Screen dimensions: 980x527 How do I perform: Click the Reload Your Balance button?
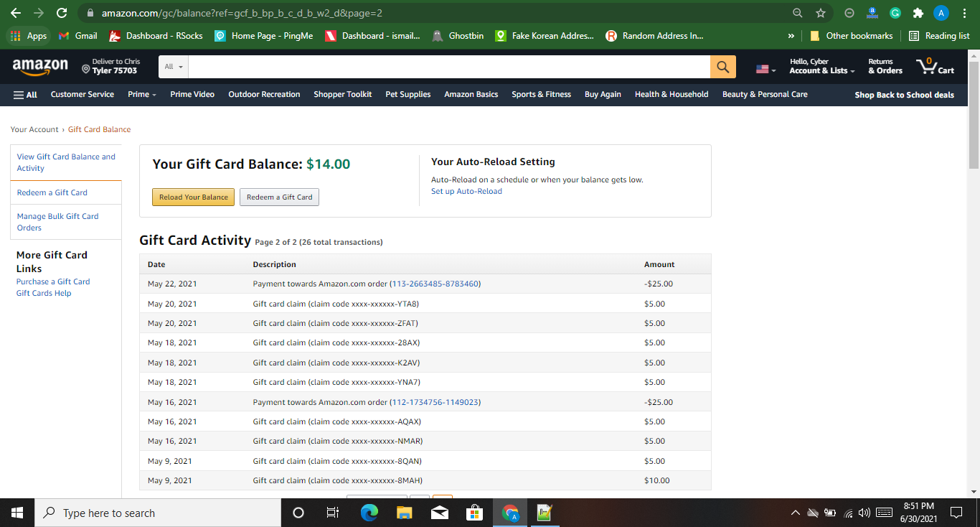click(193, 197)
